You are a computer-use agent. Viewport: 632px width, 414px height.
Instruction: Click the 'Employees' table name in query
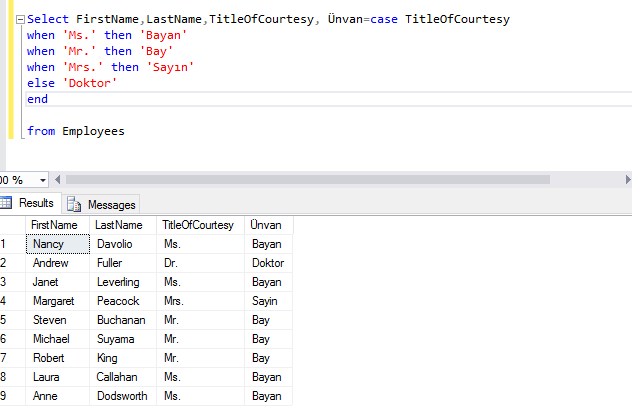[x=94, y=131]
